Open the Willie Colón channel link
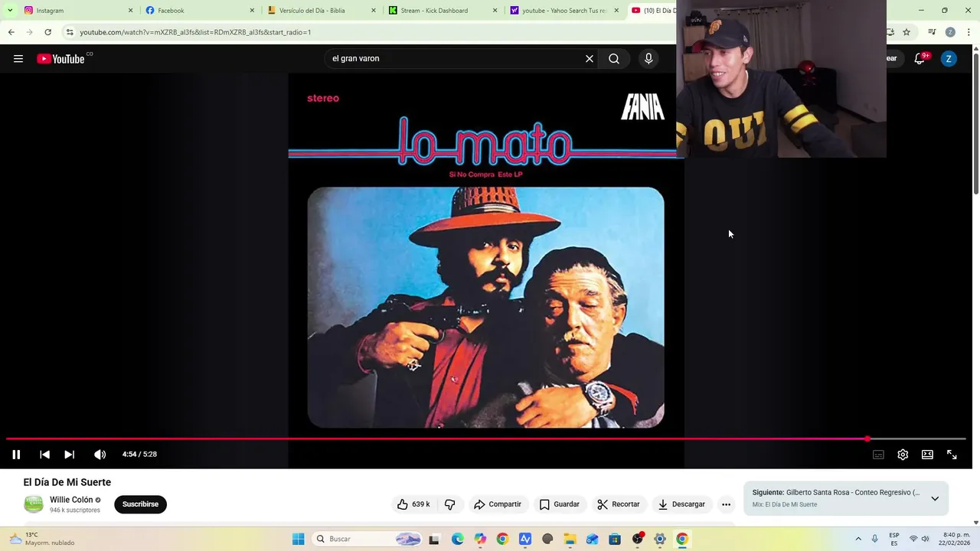The image size is (980, 551). [71, 500]
